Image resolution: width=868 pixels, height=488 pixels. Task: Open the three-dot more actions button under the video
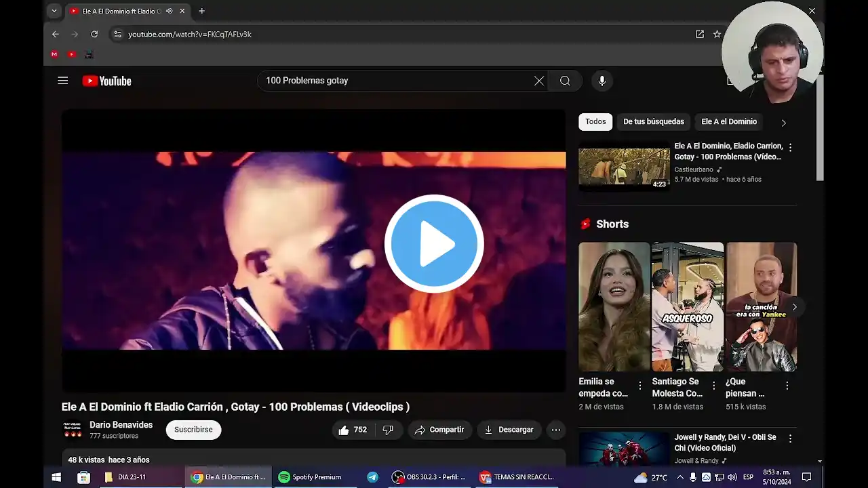[x=556, y=430]
